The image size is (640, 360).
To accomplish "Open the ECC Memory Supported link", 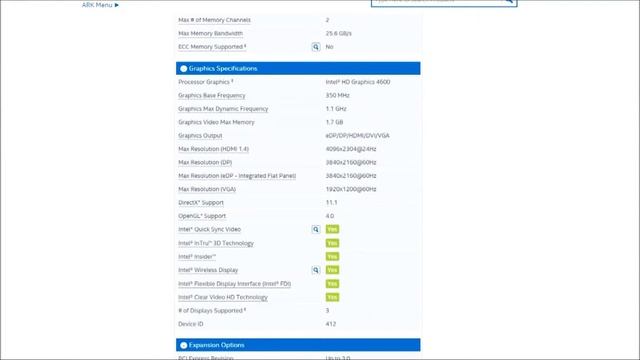I will (211, 47).
